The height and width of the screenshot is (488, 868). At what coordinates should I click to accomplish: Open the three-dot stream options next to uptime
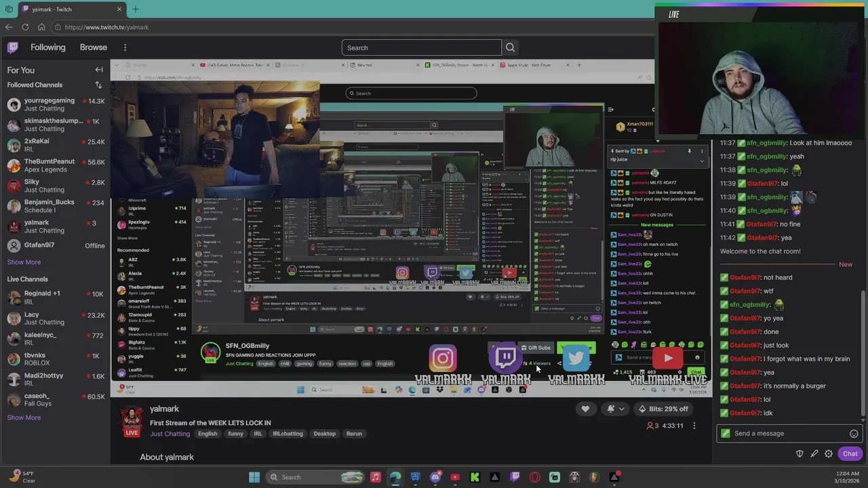coord(694,426)
